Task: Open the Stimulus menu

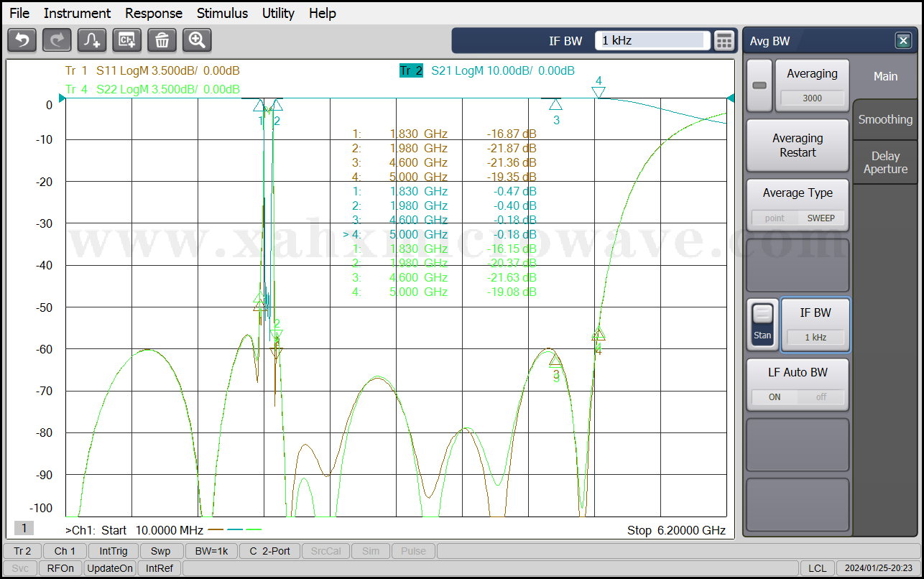Action: (222, 13)
